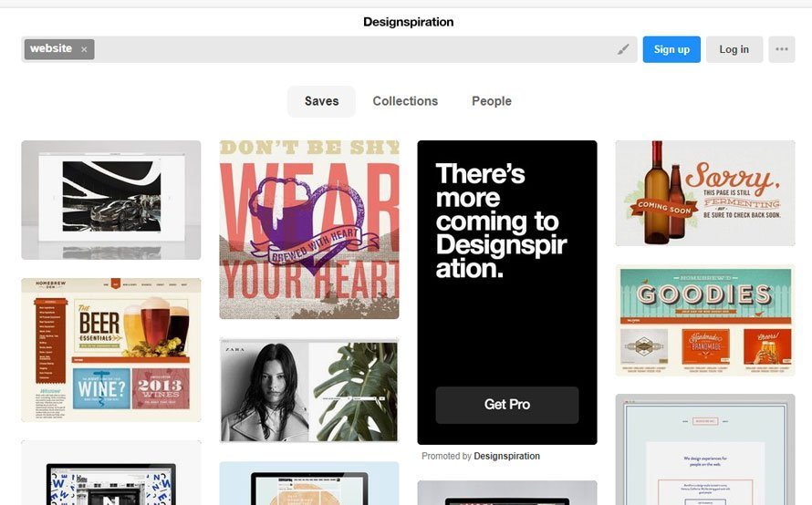Click the Log in button

point(734,49)
